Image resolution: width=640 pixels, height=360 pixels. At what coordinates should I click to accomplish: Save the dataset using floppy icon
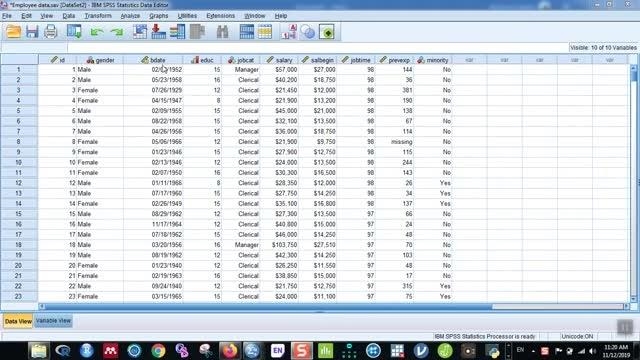click(32, 31)
